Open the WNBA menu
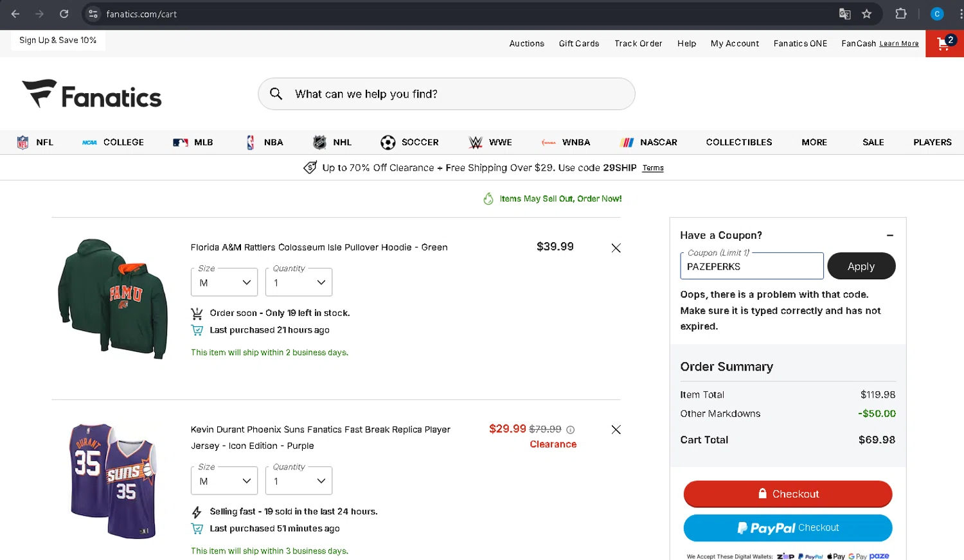The width and height of the screenshot is (964, 560). tap(566, 143)
